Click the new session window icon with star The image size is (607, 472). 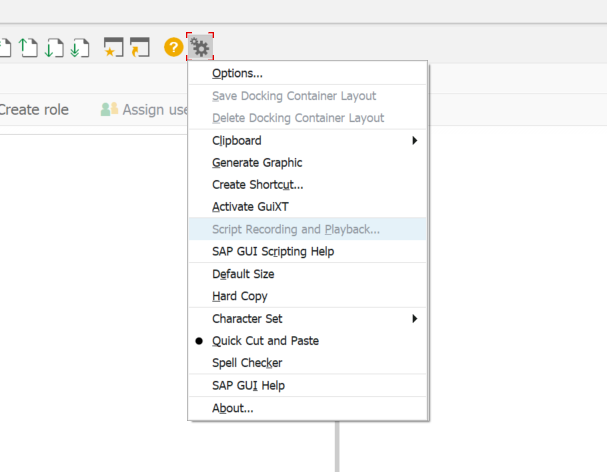click(x=113, y=47)
